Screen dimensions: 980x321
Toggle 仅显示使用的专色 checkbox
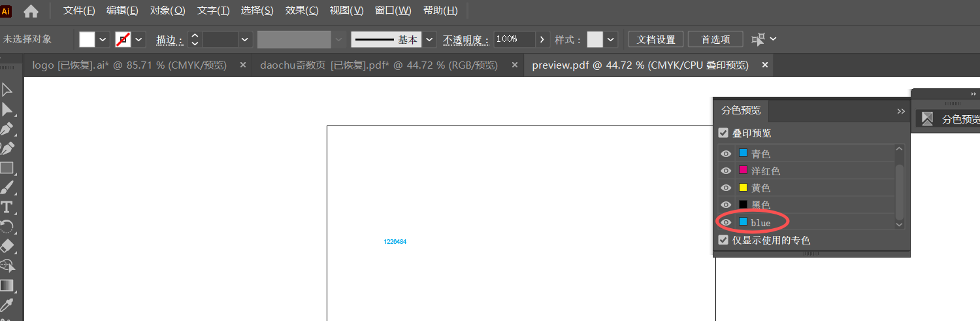[x=723, y=240]
